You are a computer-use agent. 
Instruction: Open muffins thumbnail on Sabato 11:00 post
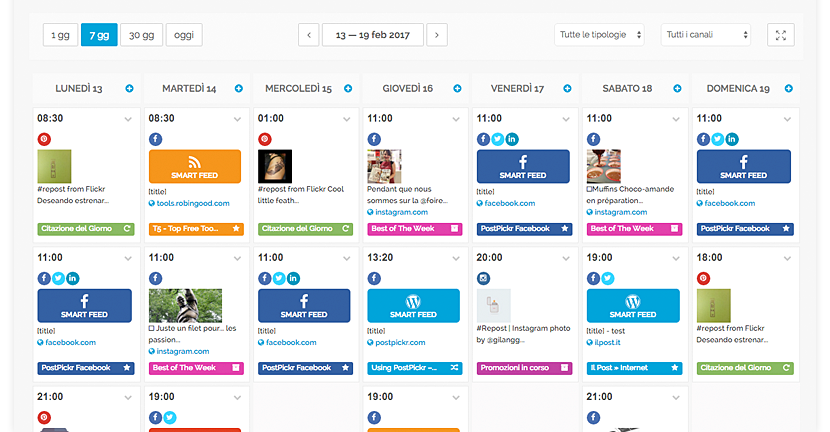pos(603,166)
